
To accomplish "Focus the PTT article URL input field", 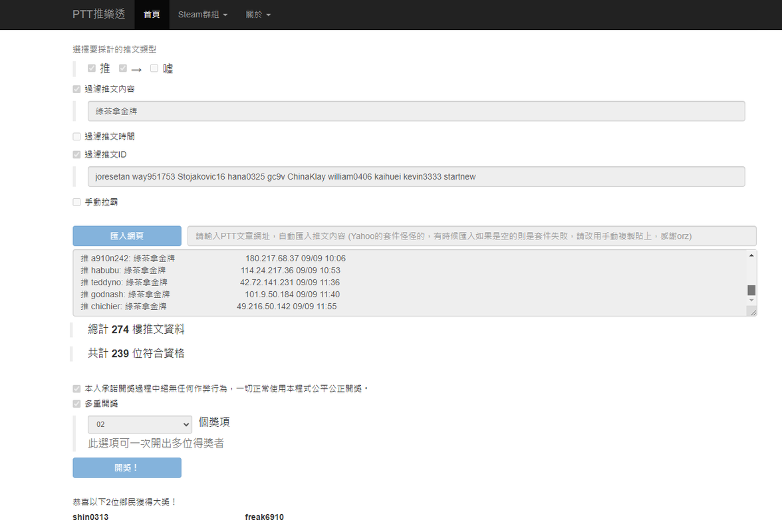I will click(x=472, y=236).
